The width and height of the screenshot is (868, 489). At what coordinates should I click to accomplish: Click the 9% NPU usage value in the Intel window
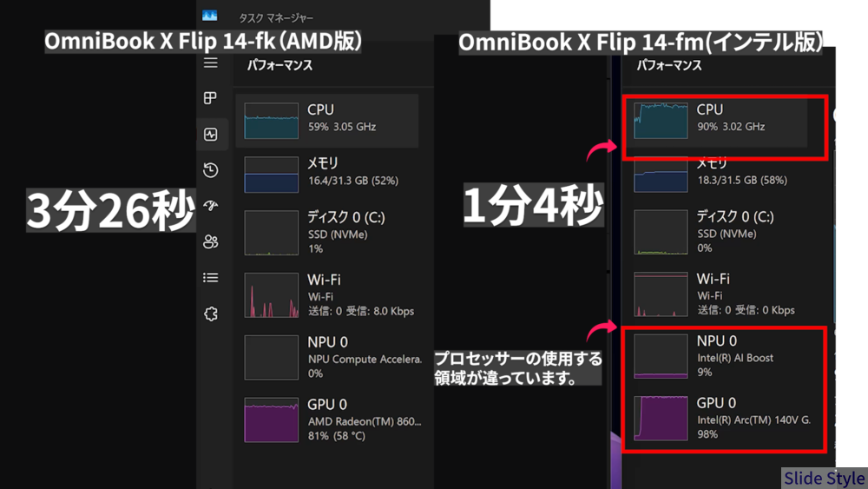pyautogui.click(x=704, y=372)
